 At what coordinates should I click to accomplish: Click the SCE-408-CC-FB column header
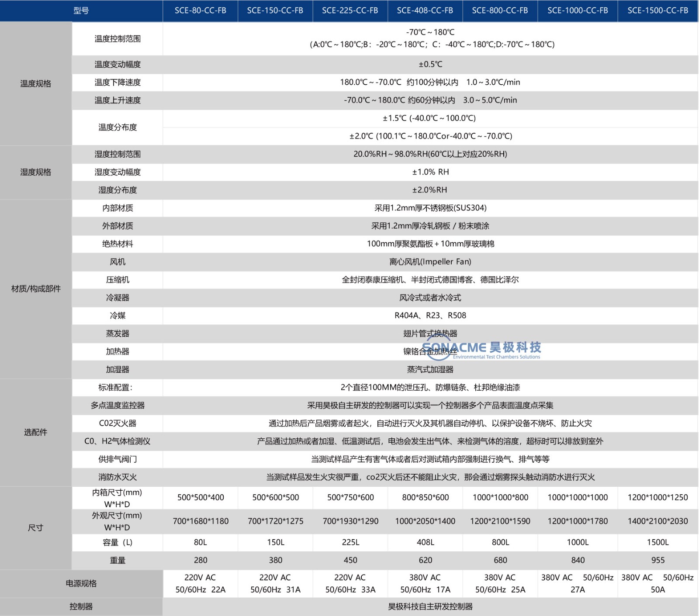pos(425,10)
